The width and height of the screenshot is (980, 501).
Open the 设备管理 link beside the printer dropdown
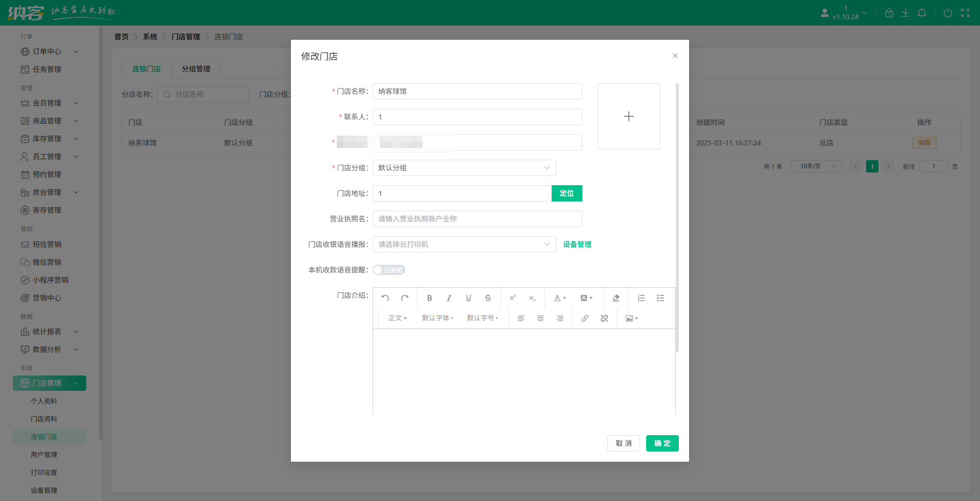click(x=576, y=244)
